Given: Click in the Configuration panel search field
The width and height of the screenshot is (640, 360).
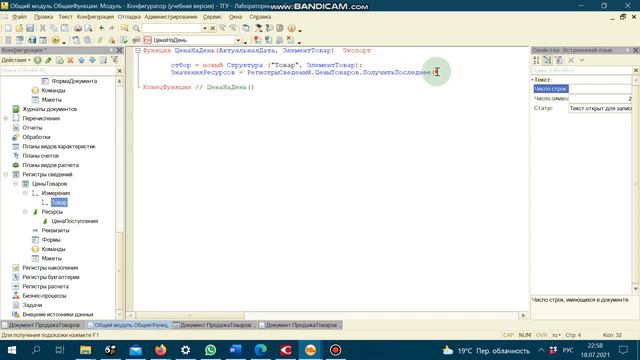Looking at the screenshot, I should [x=58, y=71].
